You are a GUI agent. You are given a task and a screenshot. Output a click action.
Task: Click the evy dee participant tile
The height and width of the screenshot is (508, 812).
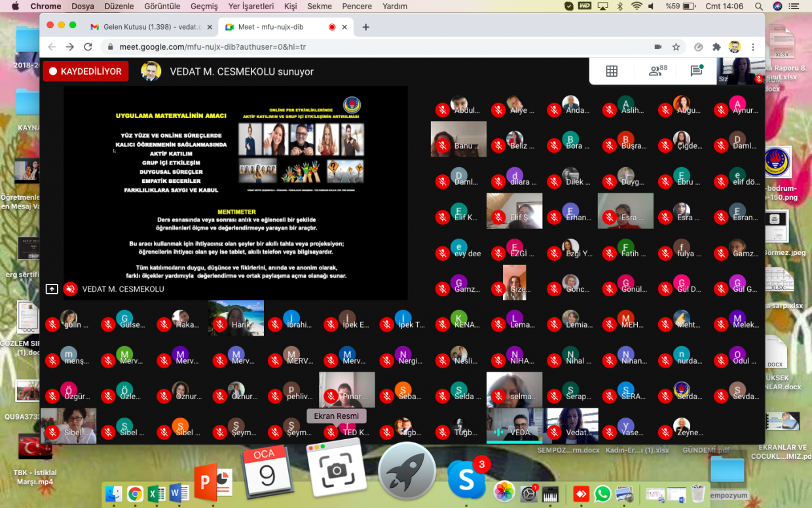[458, 246]
